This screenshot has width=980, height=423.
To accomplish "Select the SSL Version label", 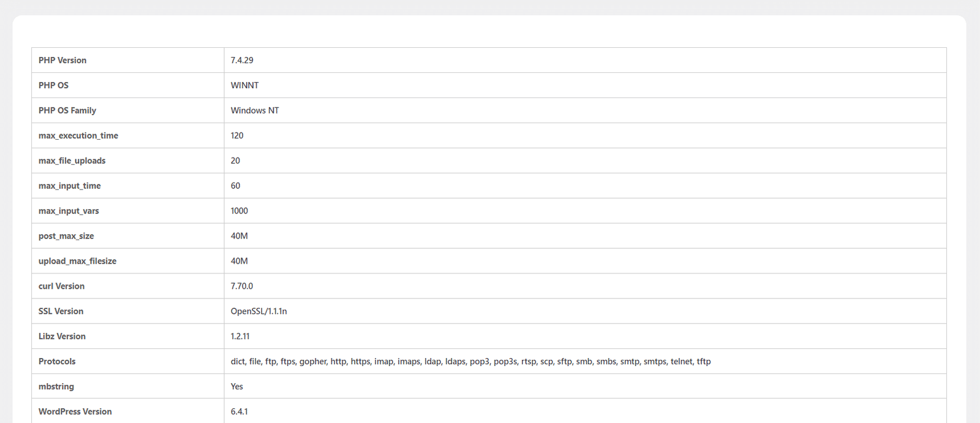I will pos(61,311).
